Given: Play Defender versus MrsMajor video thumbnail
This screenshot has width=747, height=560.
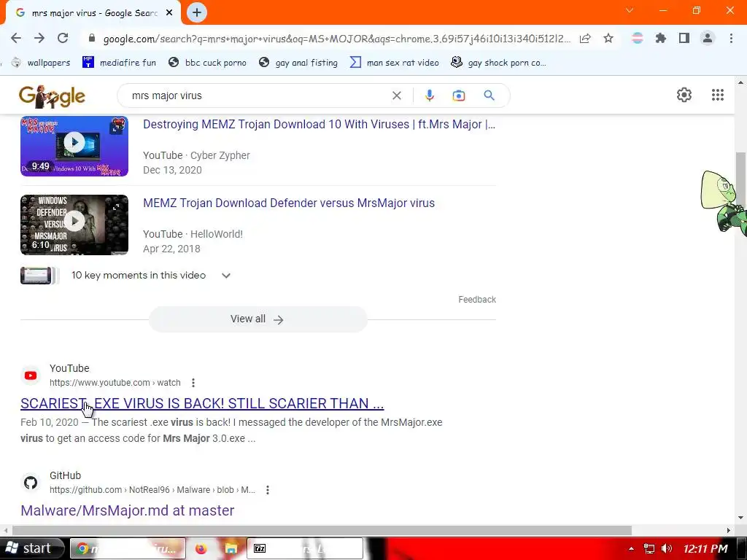Looking at the screenshot, I should tap(74, 225).
